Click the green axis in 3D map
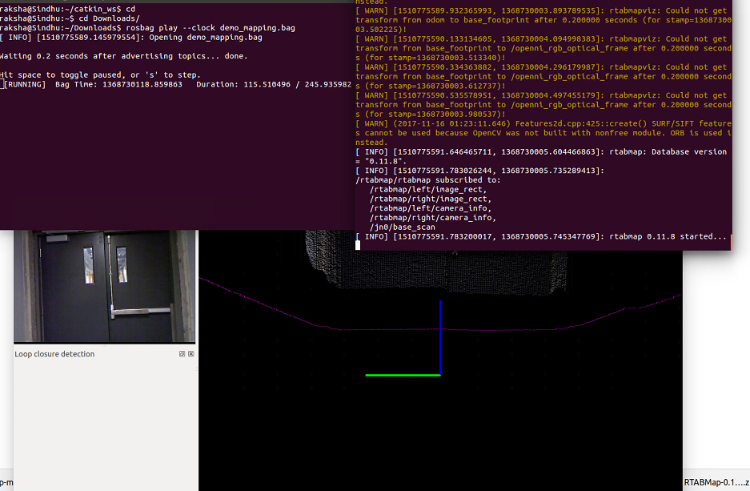This screenshot has width=750, height=491. 402,375
